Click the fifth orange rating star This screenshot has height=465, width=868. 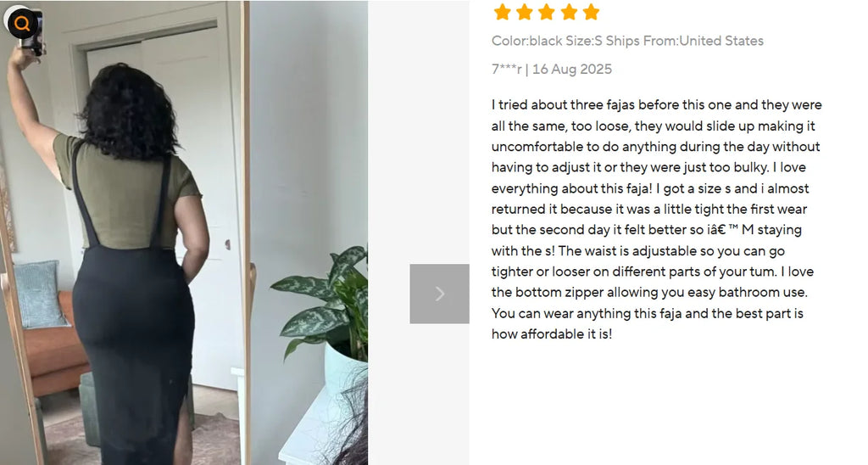(x=591, y=12)
